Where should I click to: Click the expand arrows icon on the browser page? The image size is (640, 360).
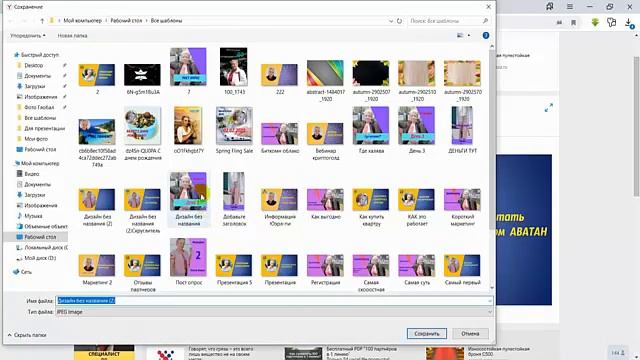pyautogui.click(x=549, y=108)
